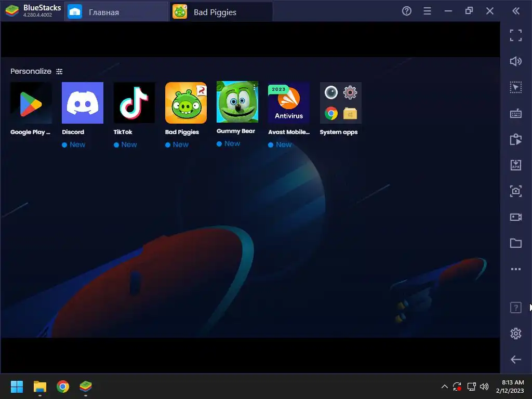Click the New badge under TikTok
This screenshot has width=532, height=399.
click(125, 144)
